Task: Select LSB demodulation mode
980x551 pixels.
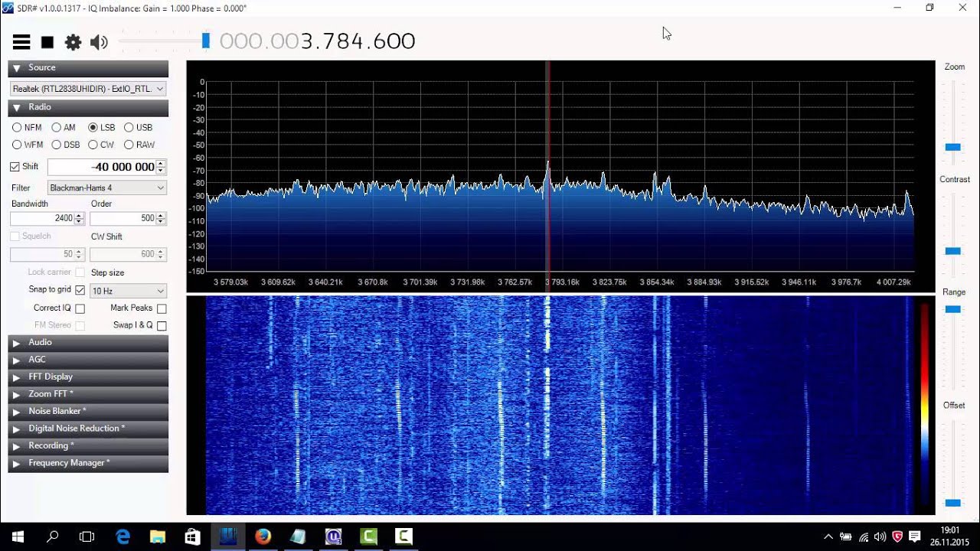Action: point(93,128)
